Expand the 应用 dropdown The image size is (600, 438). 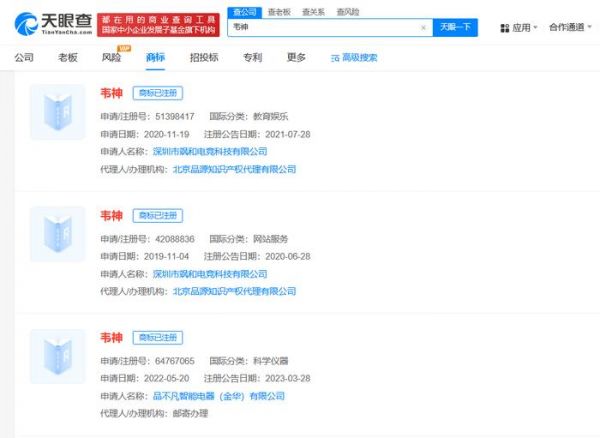pos(536,28)
